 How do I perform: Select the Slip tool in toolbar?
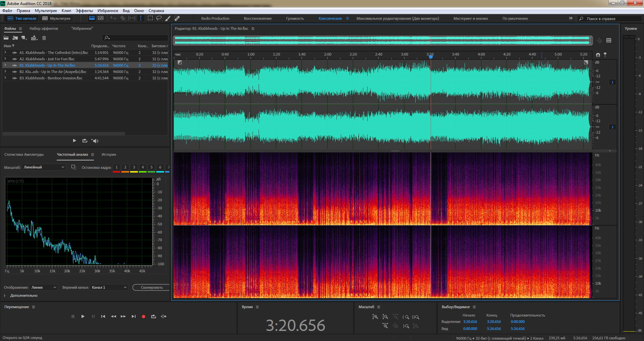(132, 18)
